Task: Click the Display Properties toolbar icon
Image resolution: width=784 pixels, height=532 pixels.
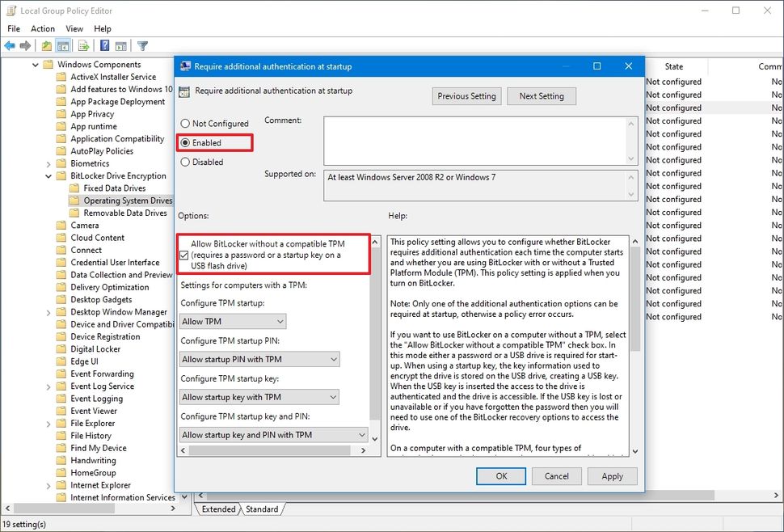Action: tap(121, 45)
